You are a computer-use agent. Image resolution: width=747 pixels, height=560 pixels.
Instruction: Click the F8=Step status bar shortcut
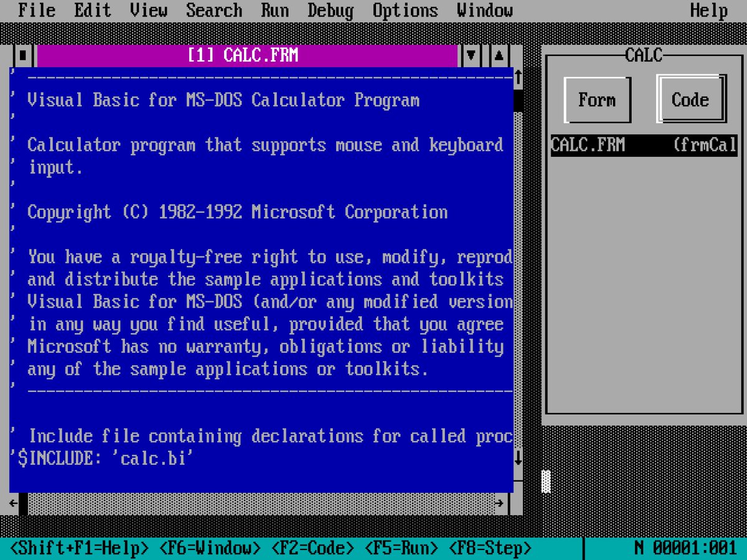(490, 548)
